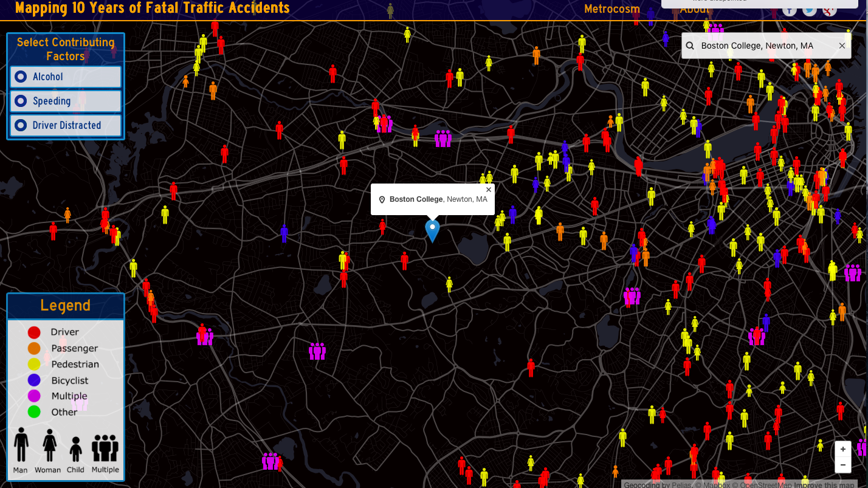This screenshot has height=488, width=868.
Task: Click the Google+ icon in the header
Action: pos(829,10)
